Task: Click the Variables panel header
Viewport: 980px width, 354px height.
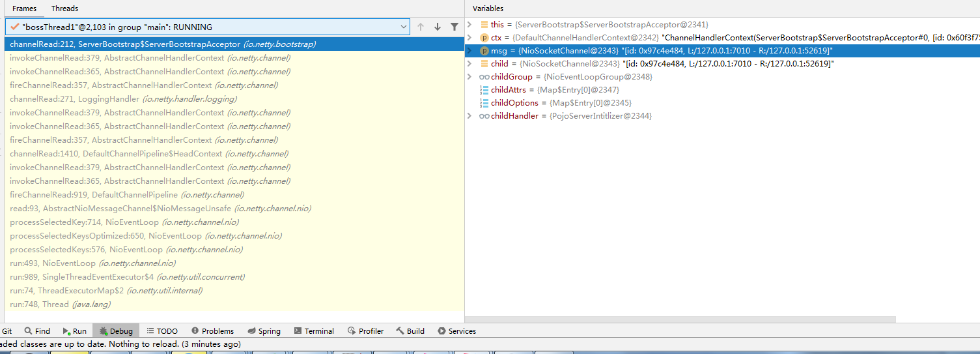Action: (x=488, y=8)
